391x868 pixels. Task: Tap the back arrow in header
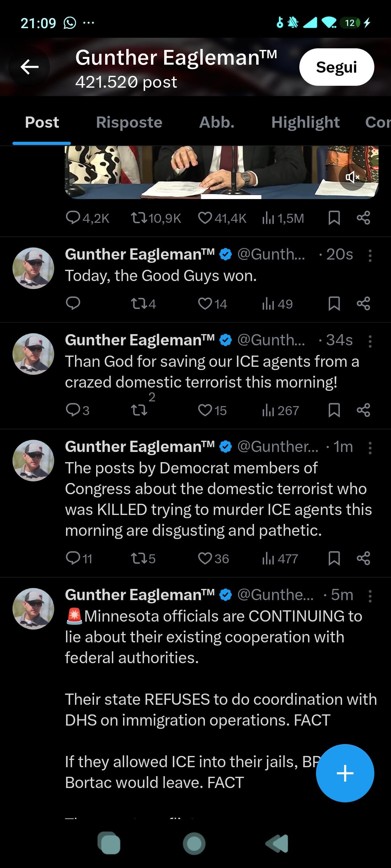coord(29,67)
